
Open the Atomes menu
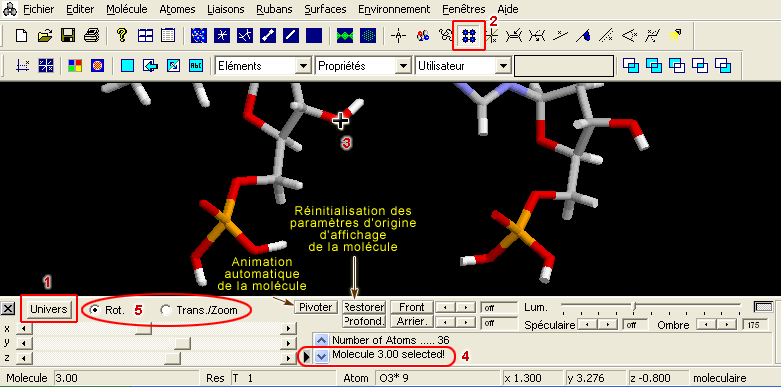tap(177, 9)
